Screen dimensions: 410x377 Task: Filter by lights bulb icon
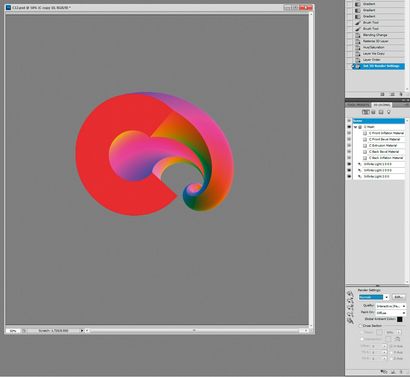[x=388, y=112]
